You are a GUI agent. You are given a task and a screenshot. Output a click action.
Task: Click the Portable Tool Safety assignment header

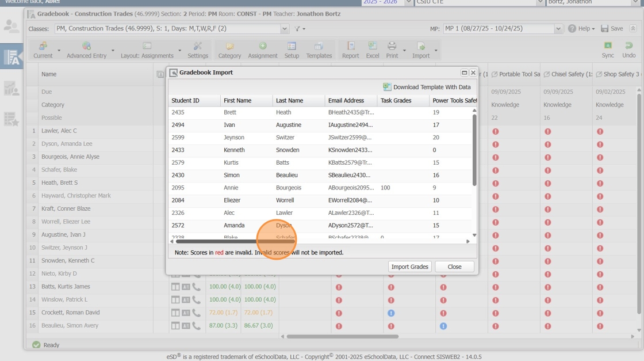[515, 74]
